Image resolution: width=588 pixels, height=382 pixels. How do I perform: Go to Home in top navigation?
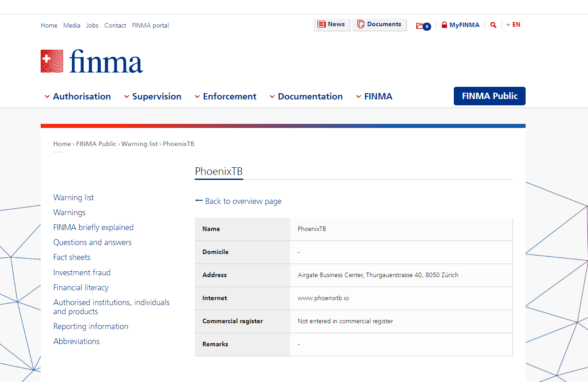[x=49, y=25]
